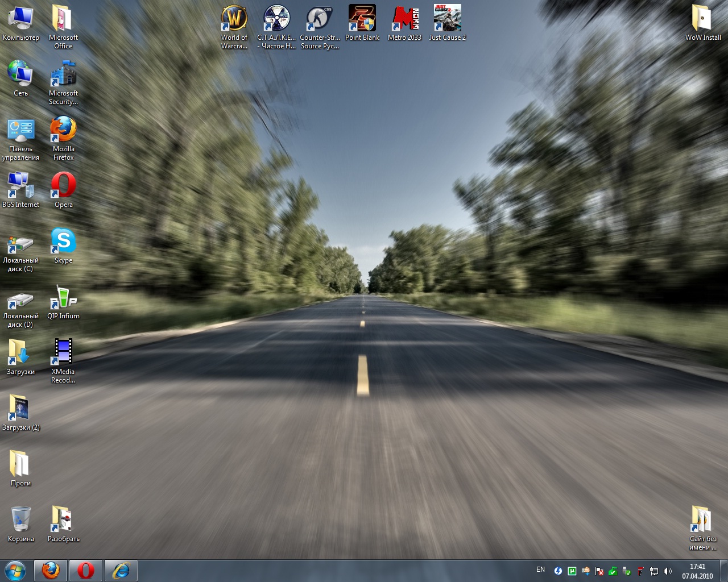This screenshot has height=582, width=728.
Task: Click the QIP Infium messenger icon
Action: [x=63, y=297]
